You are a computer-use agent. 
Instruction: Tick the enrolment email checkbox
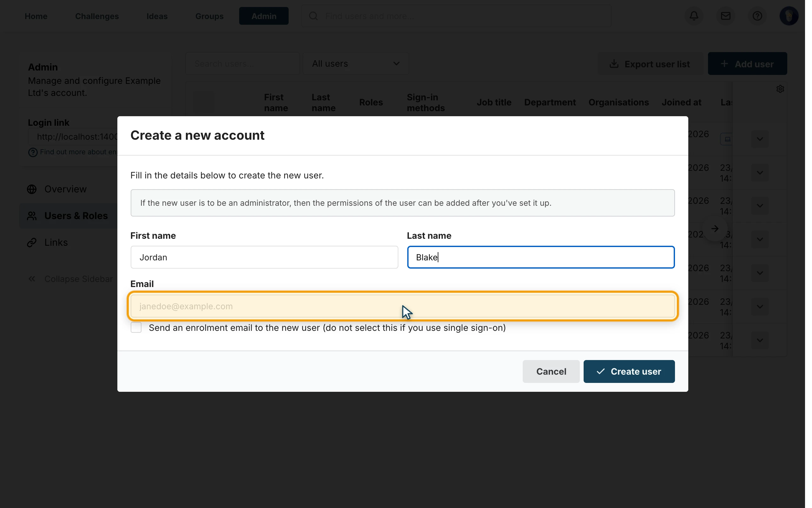136,328
